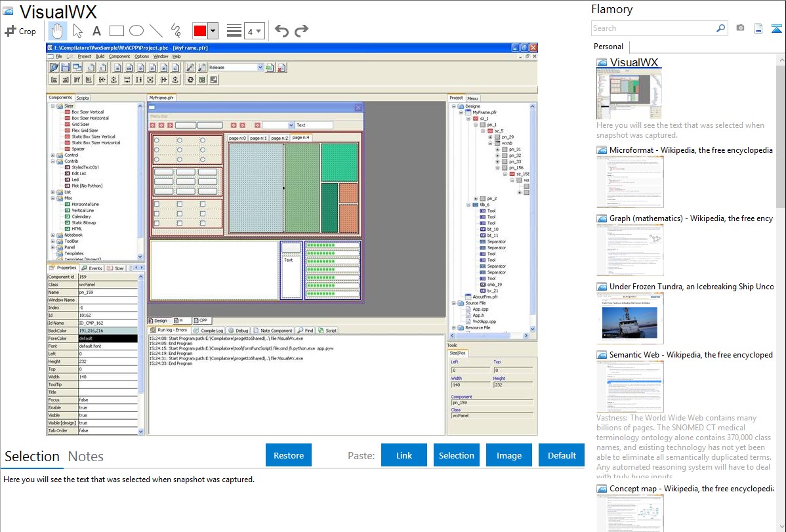Click the red X page icon beside Release

point(281,67)
